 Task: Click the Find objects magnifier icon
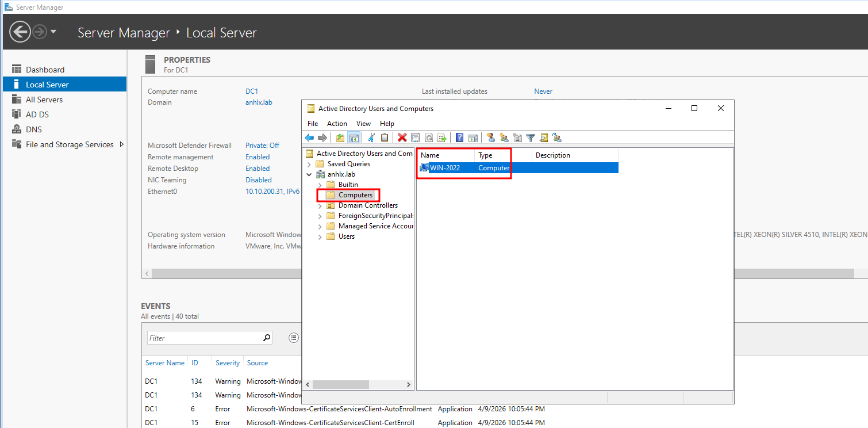[x=543, y=137]
